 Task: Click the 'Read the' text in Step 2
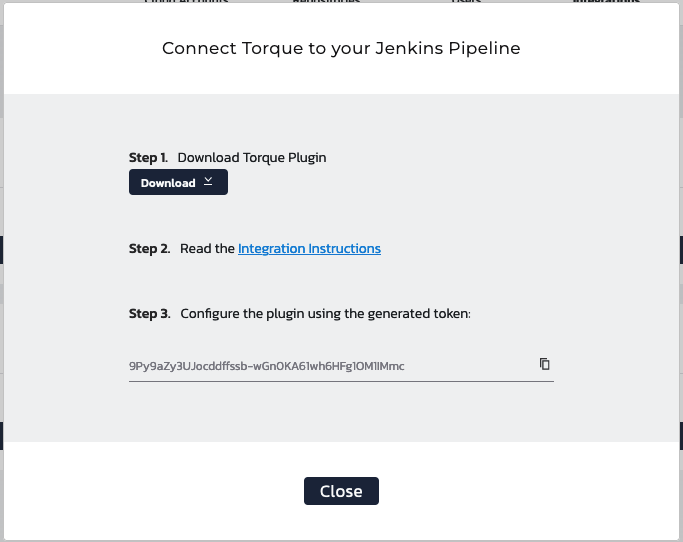pos(207,248)
